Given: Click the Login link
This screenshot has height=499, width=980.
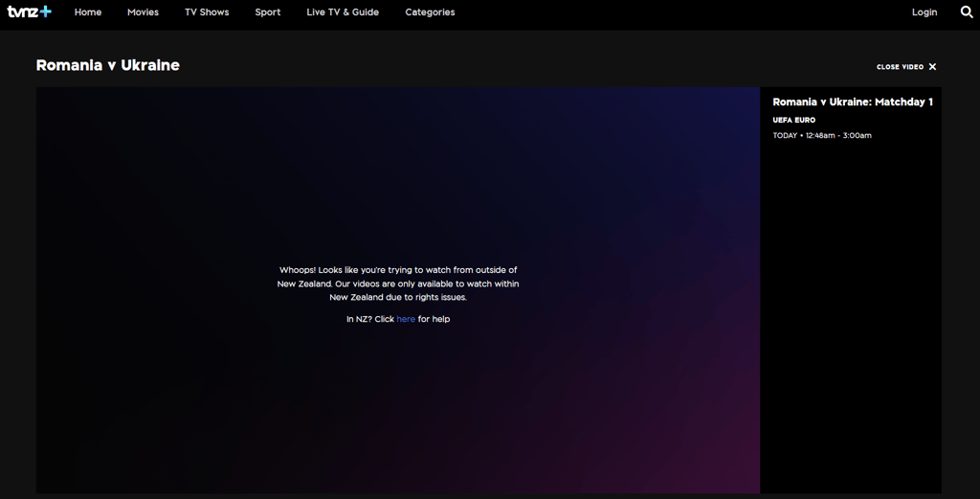Looking at the screenshot, I should (924, 11).
